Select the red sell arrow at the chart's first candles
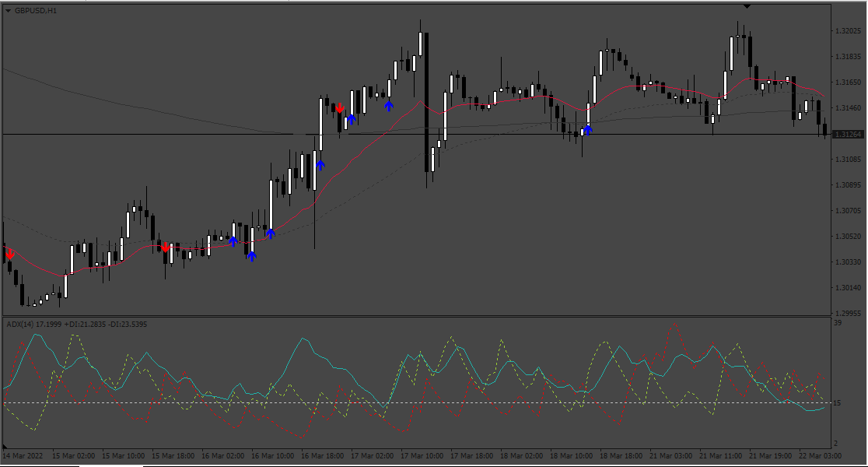868x467 pixels. click(x=10, y=255)
